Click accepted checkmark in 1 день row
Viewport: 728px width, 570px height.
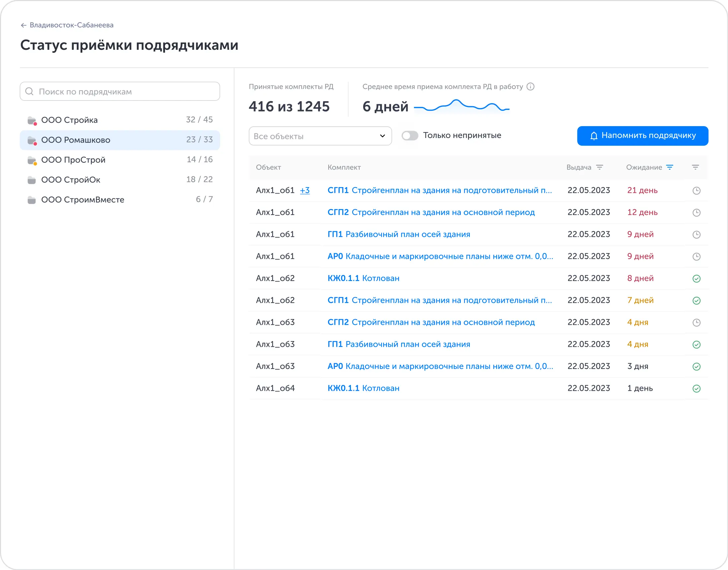point(696,389)
